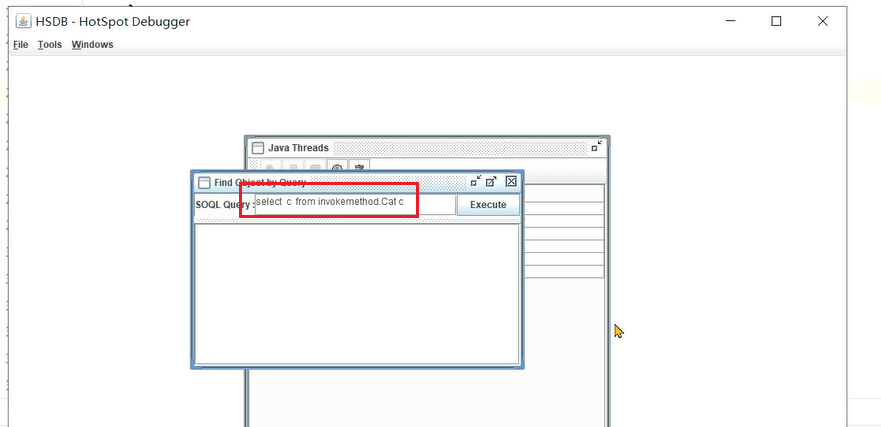Click the Find Crashes toolbar icon
Viewport: 881px width, 427px height.
click(359, 168)
